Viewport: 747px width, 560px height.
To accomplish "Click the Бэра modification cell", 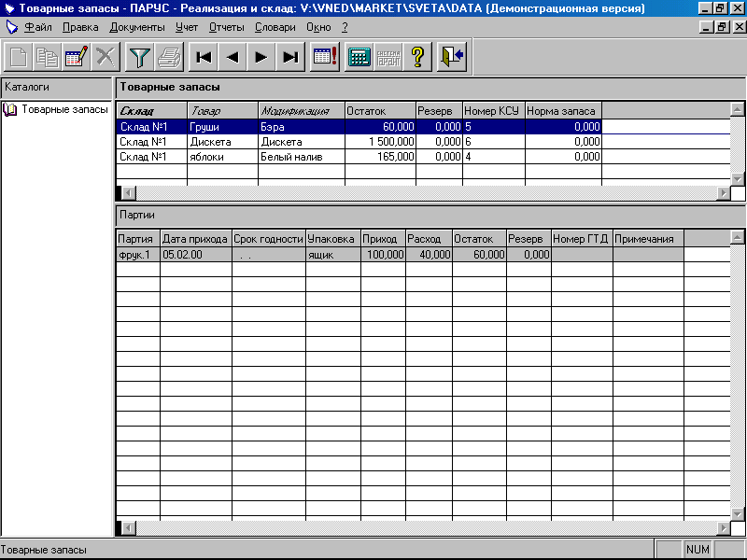I will pos(301,127).
